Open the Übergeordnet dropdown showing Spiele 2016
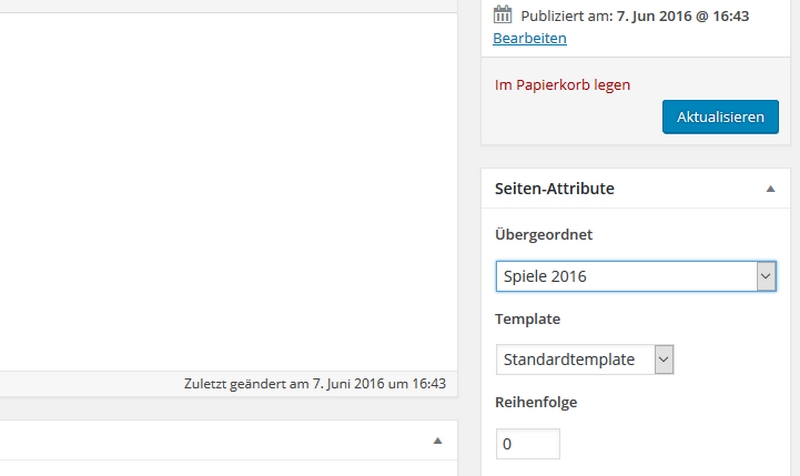 tap(625, 276)
